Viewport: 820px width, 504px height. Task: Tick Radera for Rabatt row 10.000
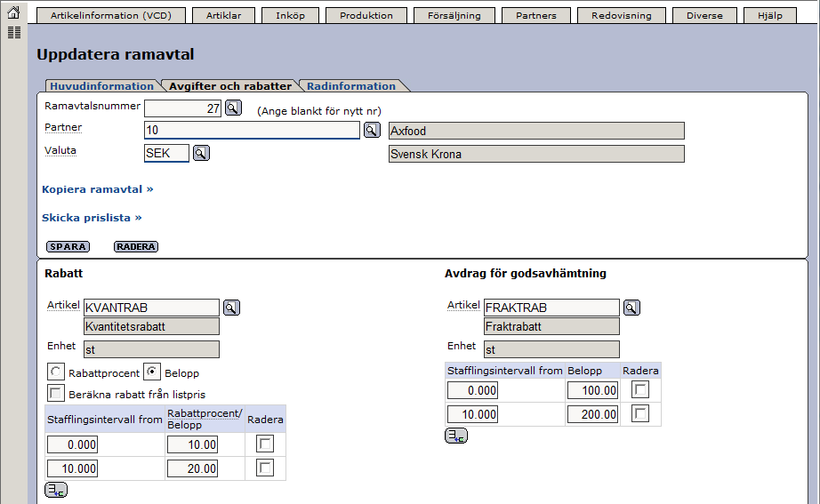pyautogui.click(x=265, y=468)
